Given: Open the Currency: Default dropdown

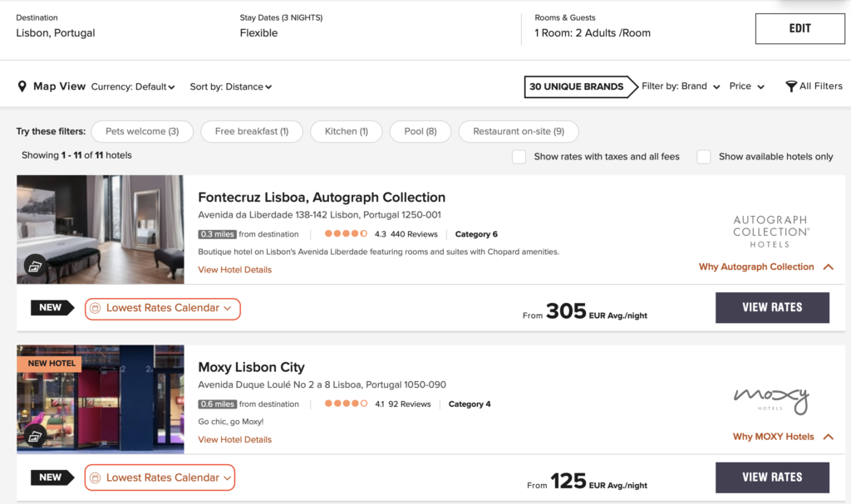Looking at the screenshot, I should [x=133, y=86].
